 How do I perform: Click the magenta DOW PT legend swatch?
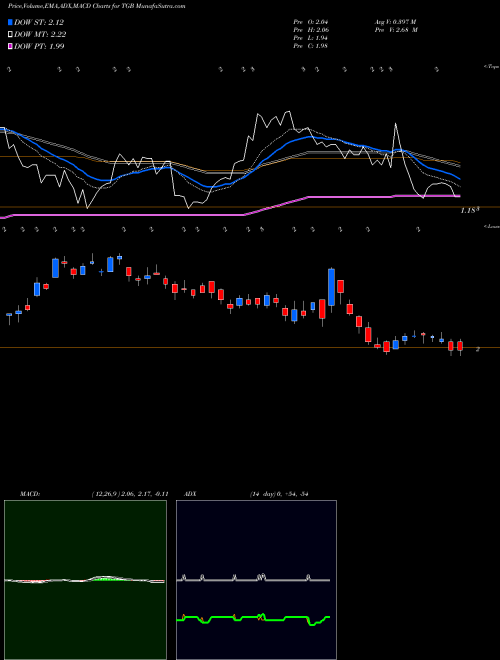pyautogui.click(x=10, y=46)
